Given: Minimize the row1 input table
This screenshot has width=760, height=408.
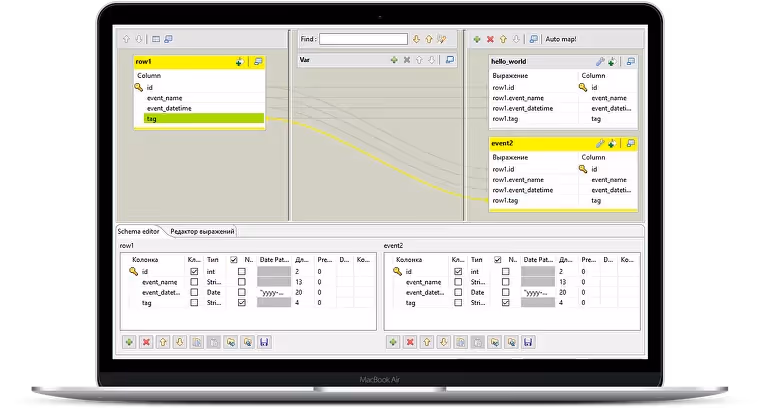Looking at the screenshot, I should tap(258, 62).
